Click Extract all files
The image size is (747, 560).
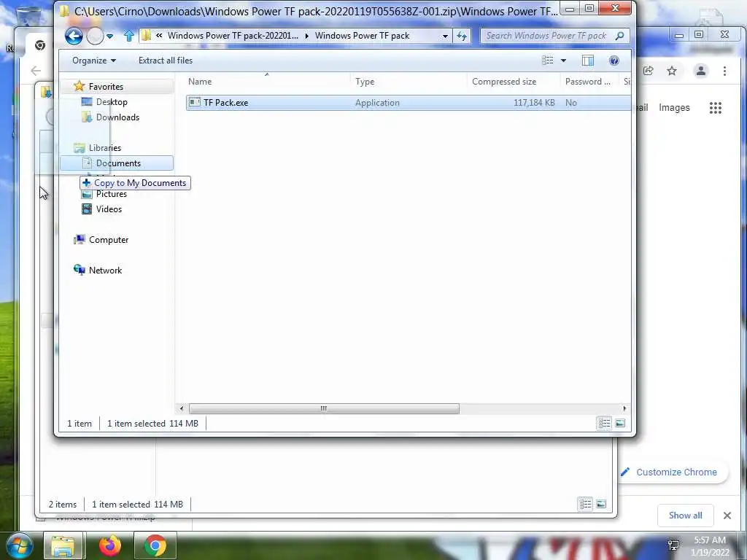pos(166,61)
